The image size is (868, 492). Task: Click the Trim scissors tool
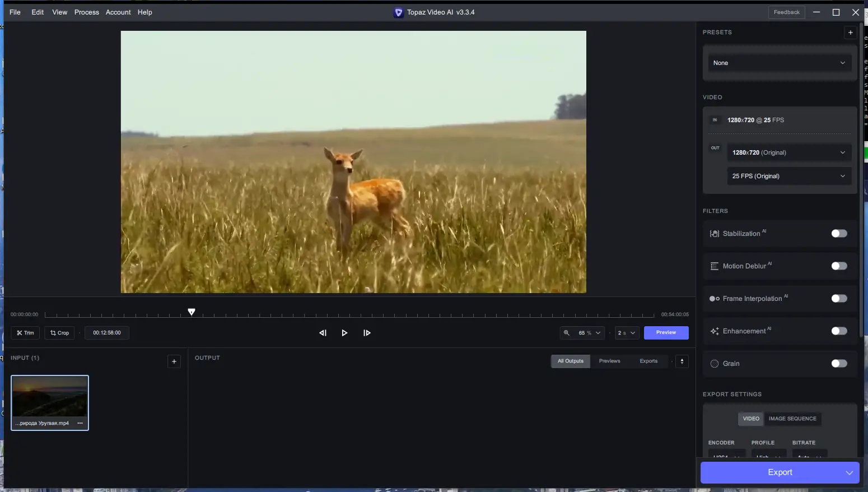click(x=25, y=333)
